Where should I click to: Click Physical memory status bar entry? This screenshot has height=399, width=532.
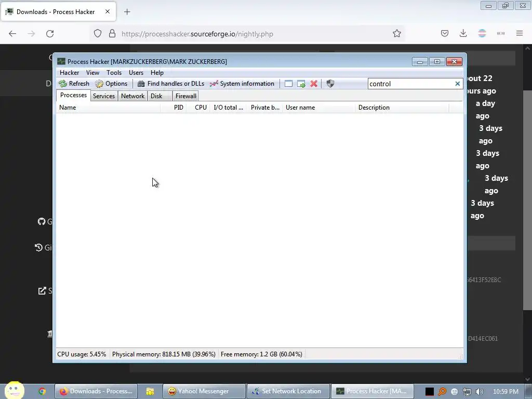point(164,354)
